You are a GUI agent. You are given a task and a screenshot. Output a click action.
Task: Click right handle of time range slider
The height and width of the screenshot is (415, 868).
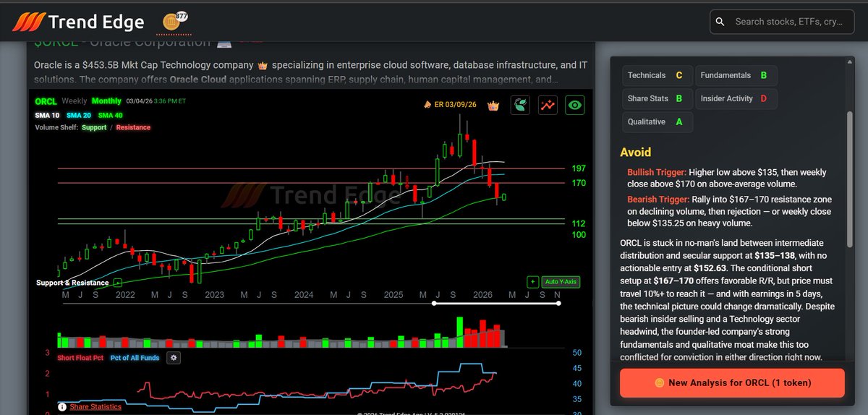[x=559, y=303]
